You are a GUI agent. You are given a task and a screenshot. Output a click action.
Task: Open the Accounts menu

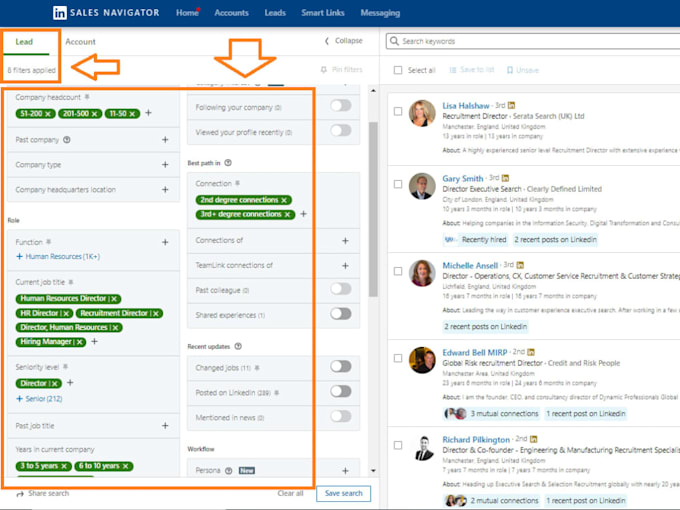tap(232, 13)
